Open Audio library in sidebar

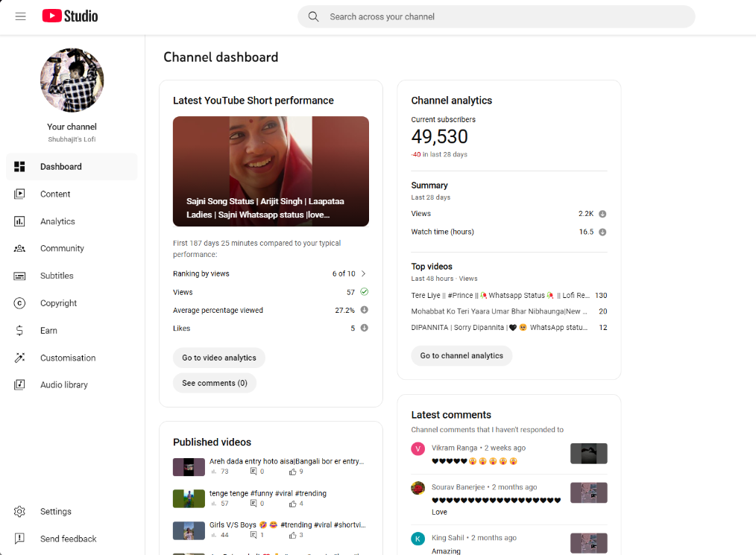[72, 385]
